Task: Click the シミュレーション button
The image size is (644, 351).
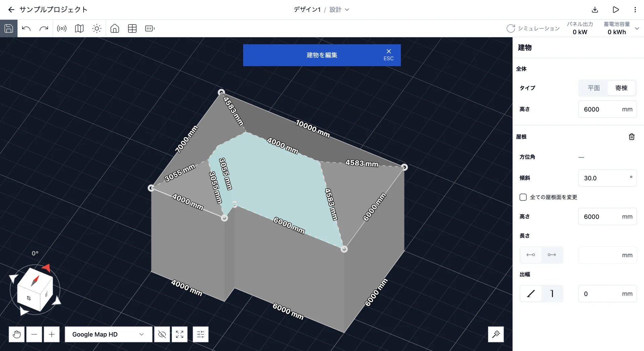Action: (533, 28)
